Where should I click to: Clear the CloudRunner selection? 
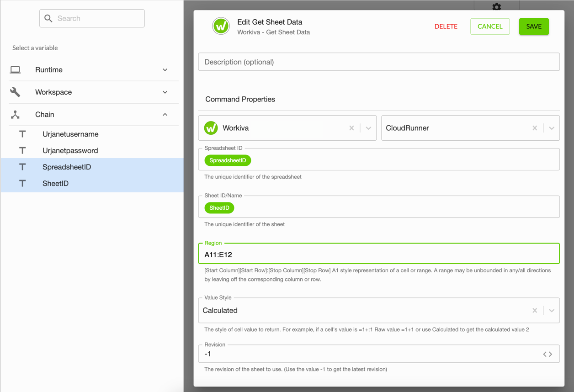click(535, 128)
